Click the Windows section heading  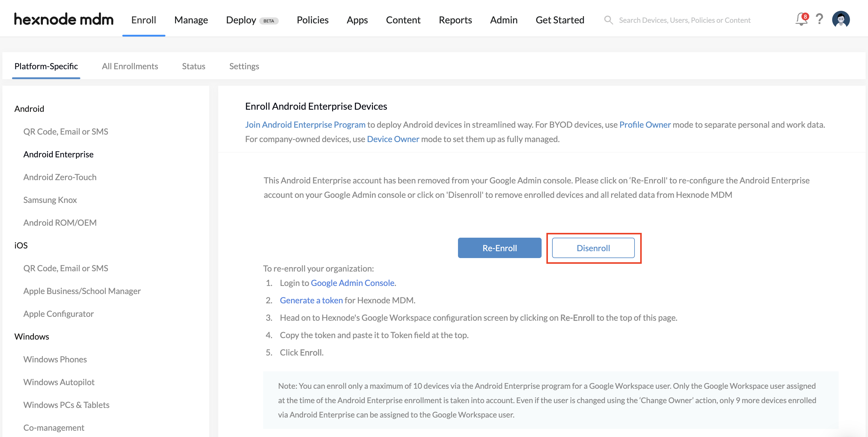tap(32, 336)
